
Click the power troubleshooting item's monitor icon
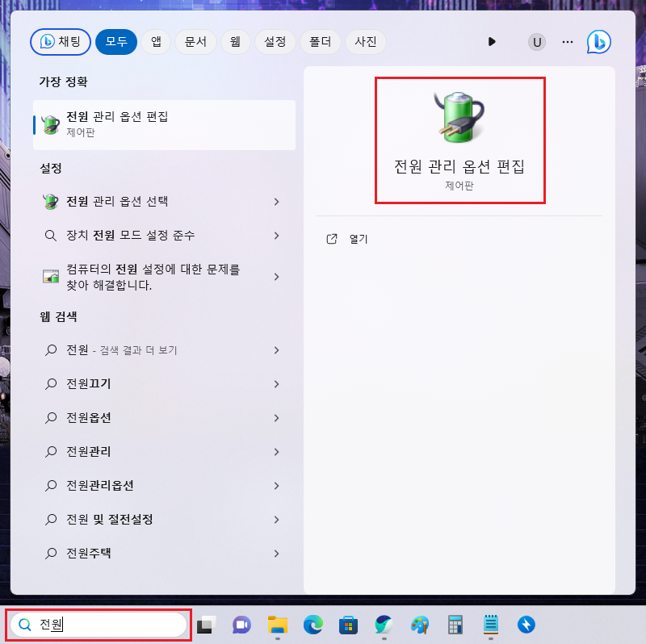52,278
